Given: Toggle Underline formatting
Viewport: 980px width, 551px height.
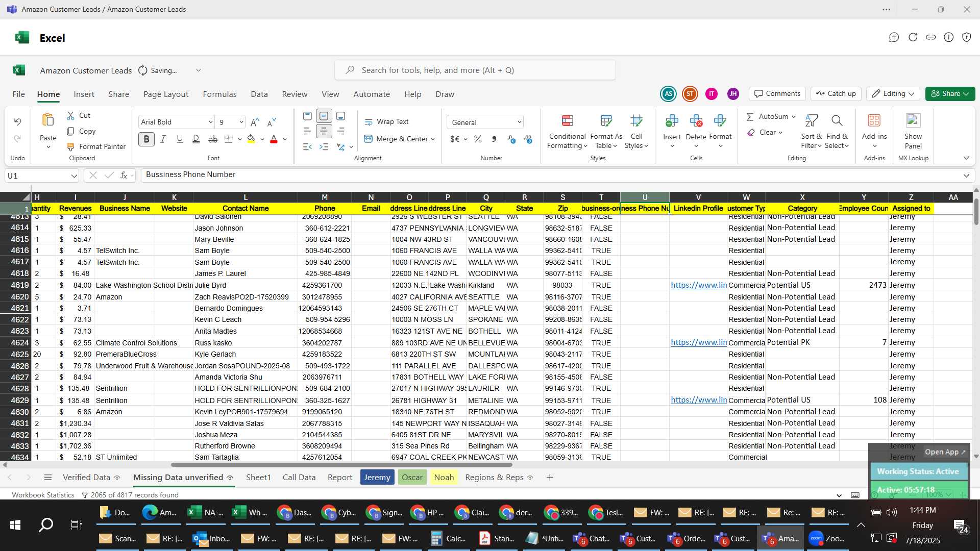Looking at the screenshot, I should pos(180,139).
